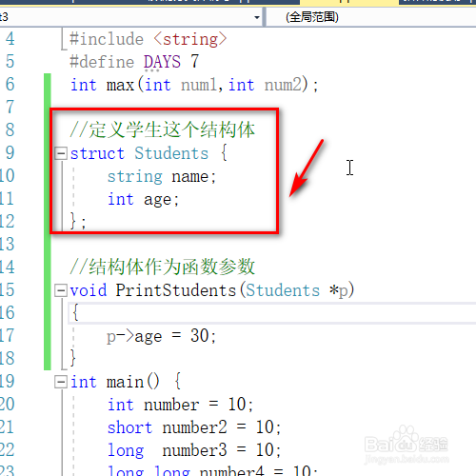Click the 'int number = 10;' line
The image size is (476, 476).
(x=180, y=405)
